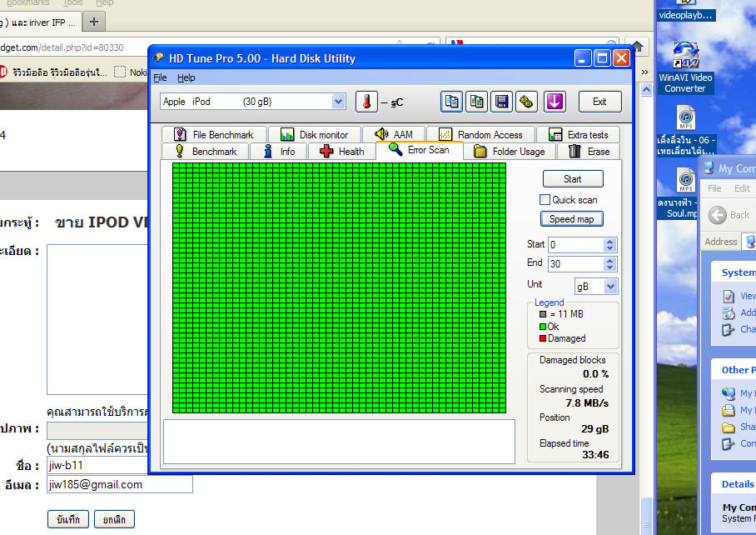
Task: Click the copy screenshot to clipboard icon
Action: (x=476, y=102)
